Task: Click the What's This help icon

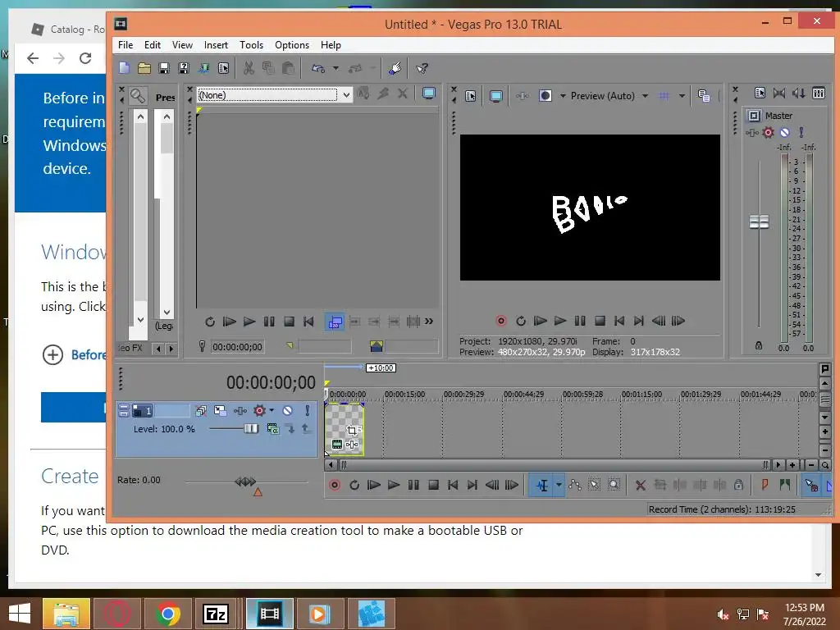Action: [x=422, y=68]
